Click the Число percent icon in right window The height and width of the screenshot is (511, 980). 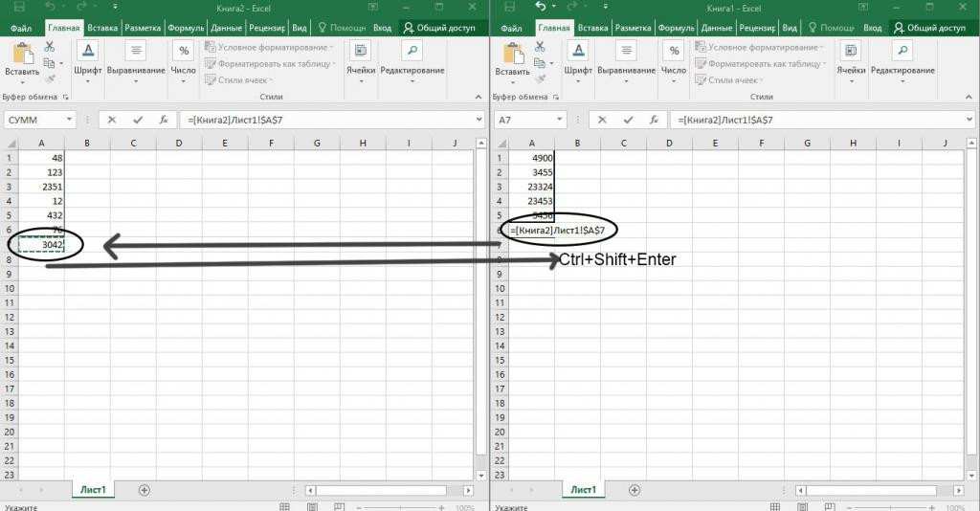(x=674, y=51)
